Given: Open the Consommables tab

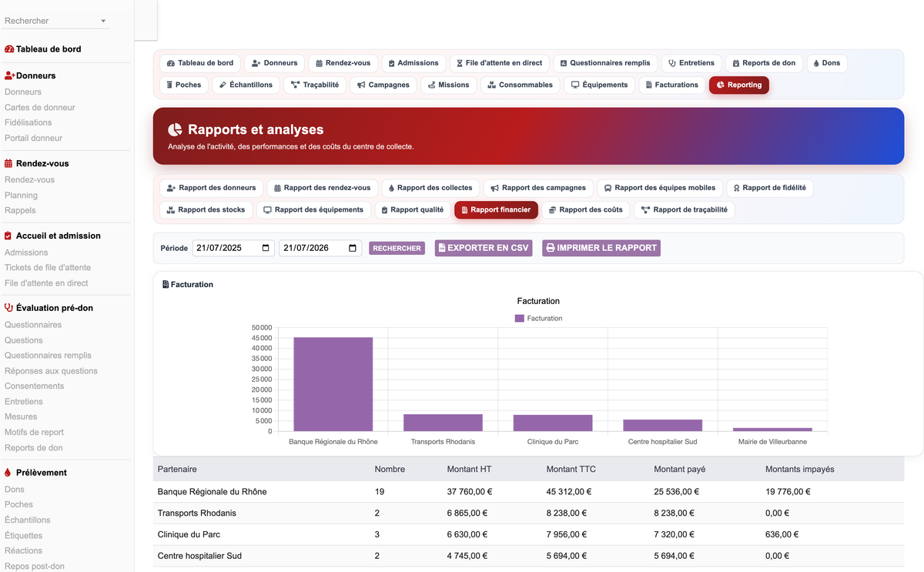Looking at the screenshot, I should click(x=521, y=85).
